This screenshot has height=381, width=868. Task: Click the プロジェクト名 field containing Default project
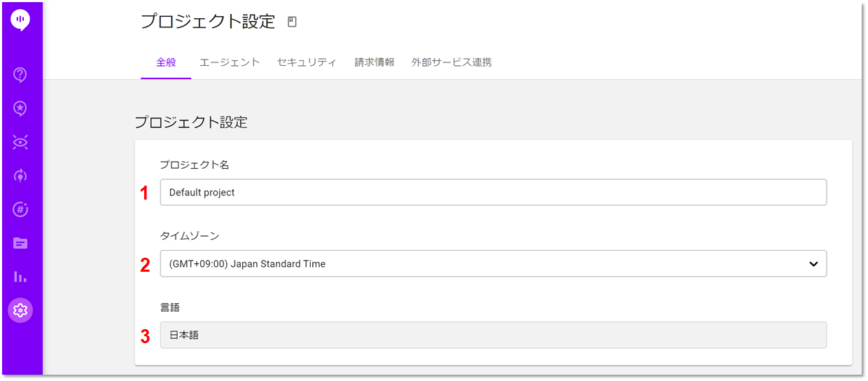coord(493,193)
